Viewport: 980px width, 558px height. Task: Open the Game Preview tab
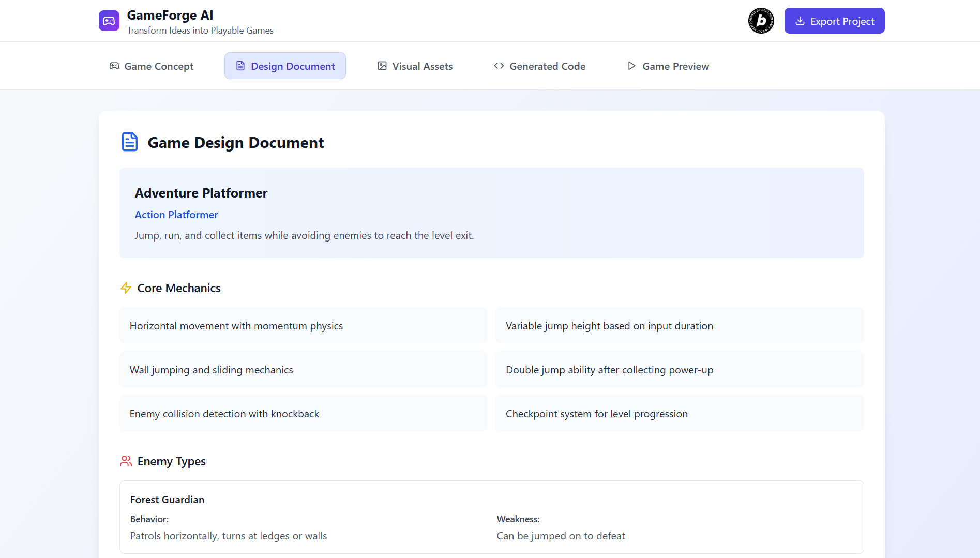coord(667,66)
